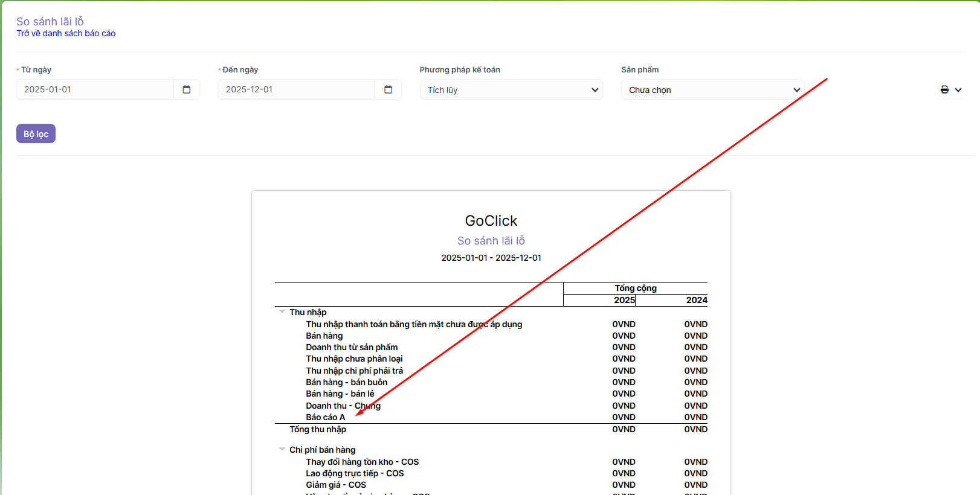Image resolution: width=980 pixels, height=495 pixels.
Task: Collapse the Thu nhập section triangle
Action: tap(282, 311)
